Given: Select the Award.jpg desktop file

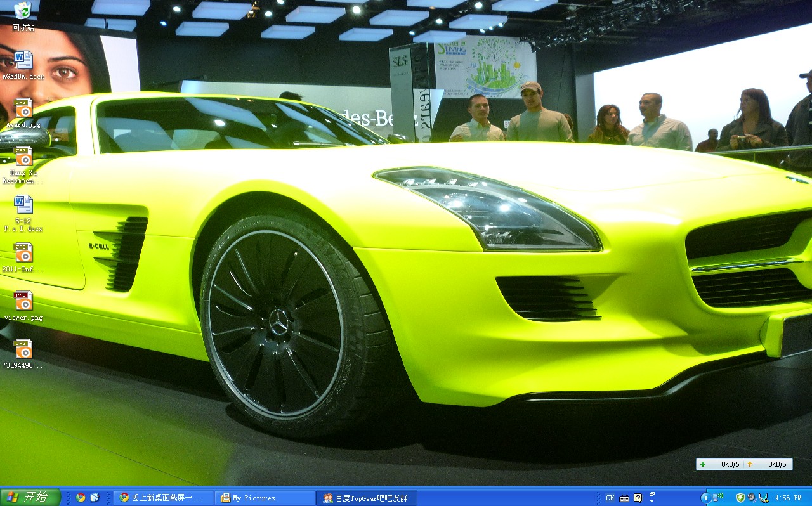Looking at the screenshot, I should [x=23, y=114].
